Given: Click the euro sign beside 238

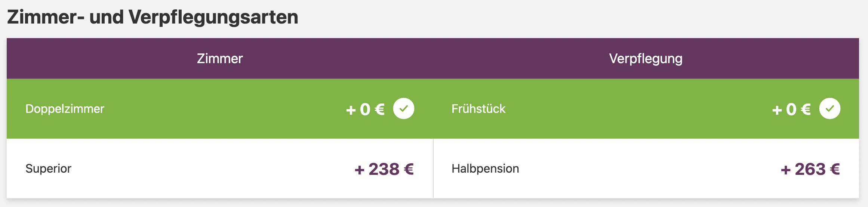Looking at the screenshot, I should click(409, 169).
